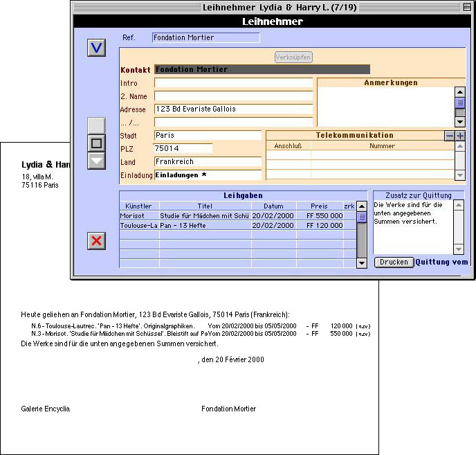Click the price FF 550 000

coord(324,216)
